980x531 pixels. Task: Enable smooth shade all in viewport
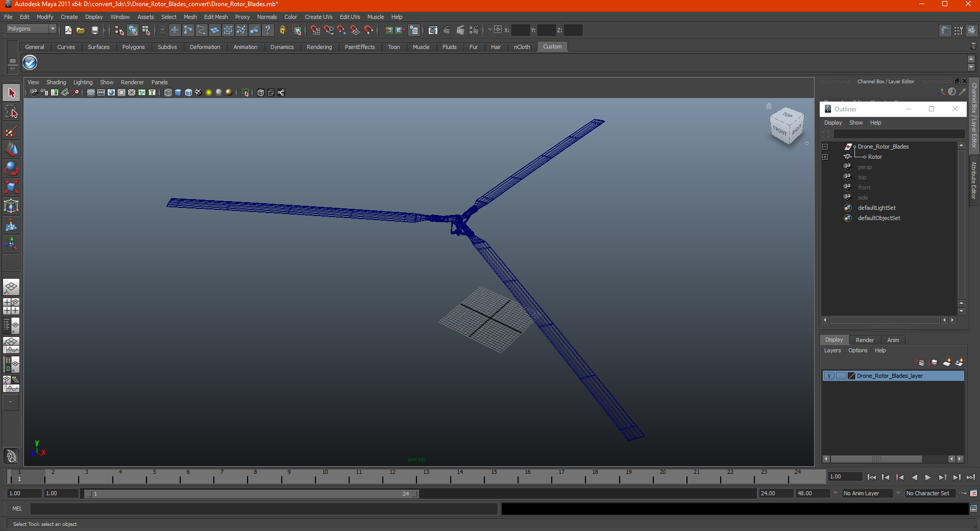[178, 92]
